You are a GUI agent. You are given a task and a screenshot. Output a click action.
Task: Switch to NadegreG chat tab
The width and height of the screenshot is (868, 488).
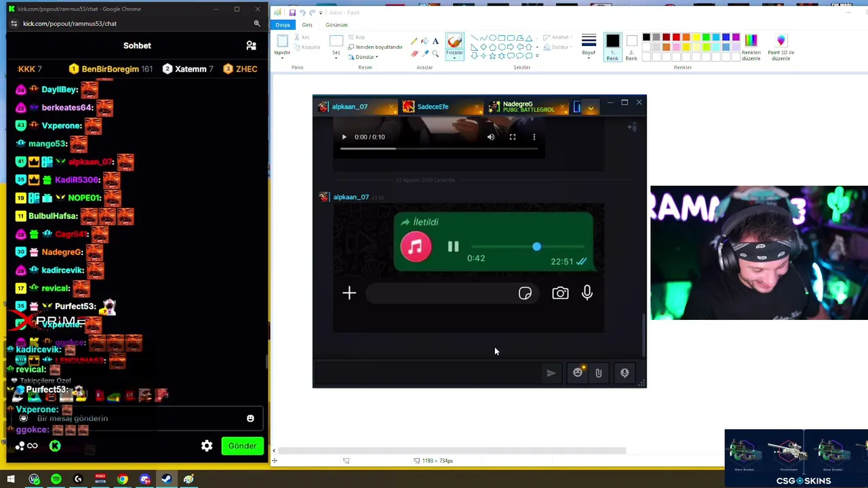[x=526, y=107]
